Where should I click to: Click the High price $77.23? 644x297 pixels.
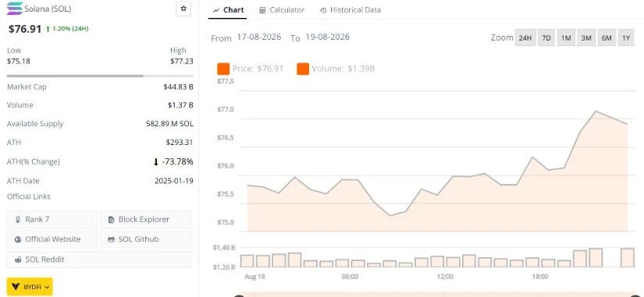pos(182,62)
